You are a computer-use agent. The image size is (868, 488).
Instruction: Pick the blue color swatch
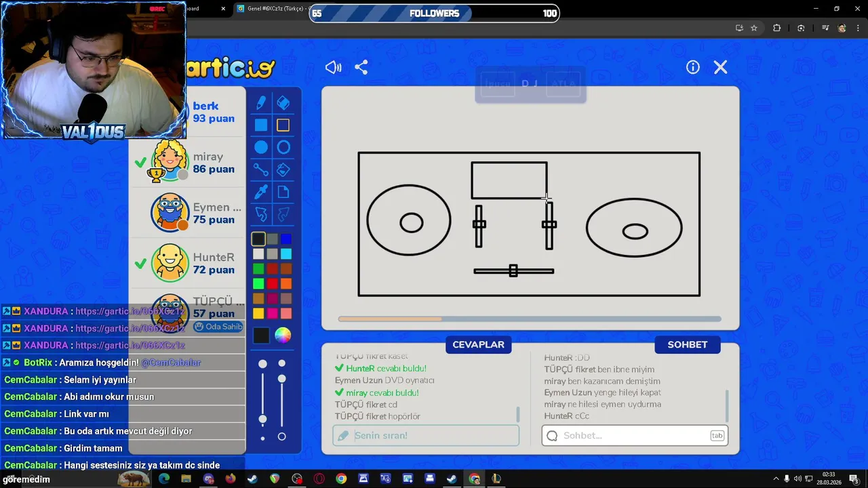point(286,239)
